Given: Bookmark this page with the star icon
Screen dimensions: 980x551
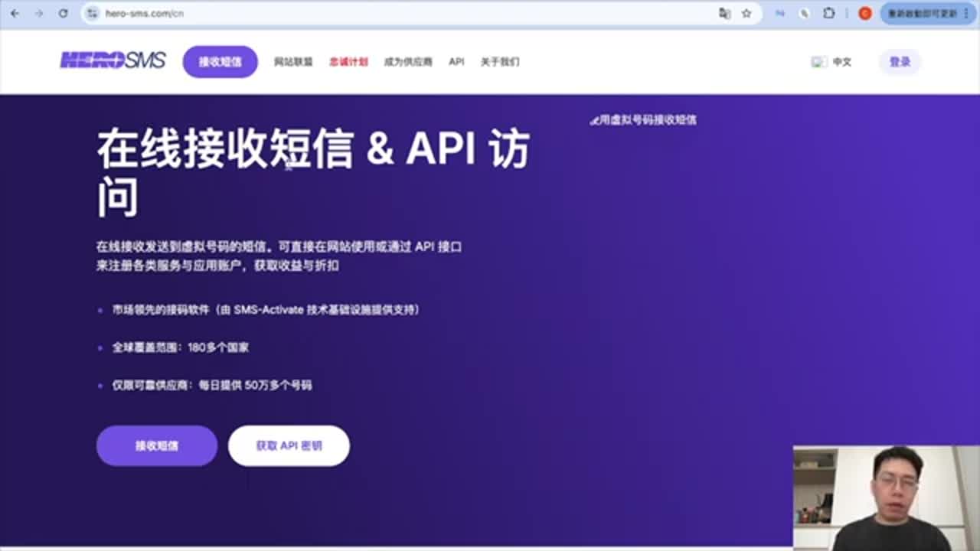Looking at the screenshot, I should 746,13.
